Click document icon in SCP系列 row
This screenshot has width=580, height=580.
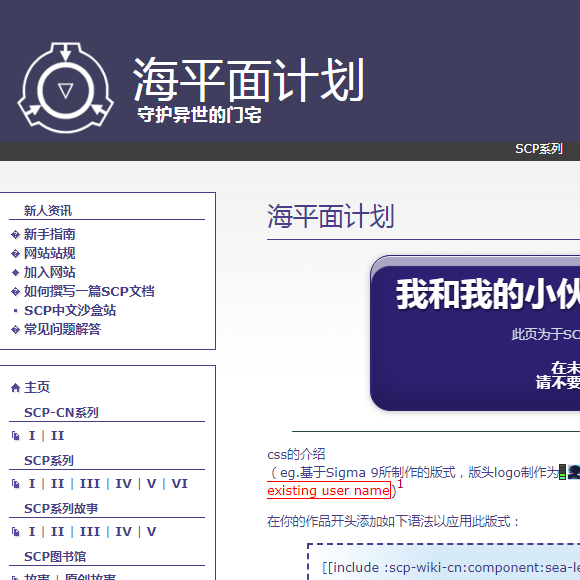16,484
